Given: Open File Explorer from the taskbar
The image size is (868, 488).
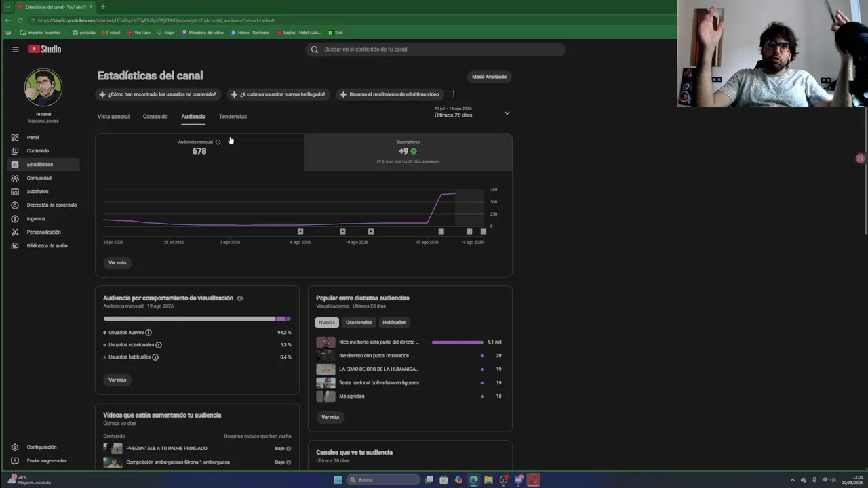Looking at the screenshot, I should point(488,480).
